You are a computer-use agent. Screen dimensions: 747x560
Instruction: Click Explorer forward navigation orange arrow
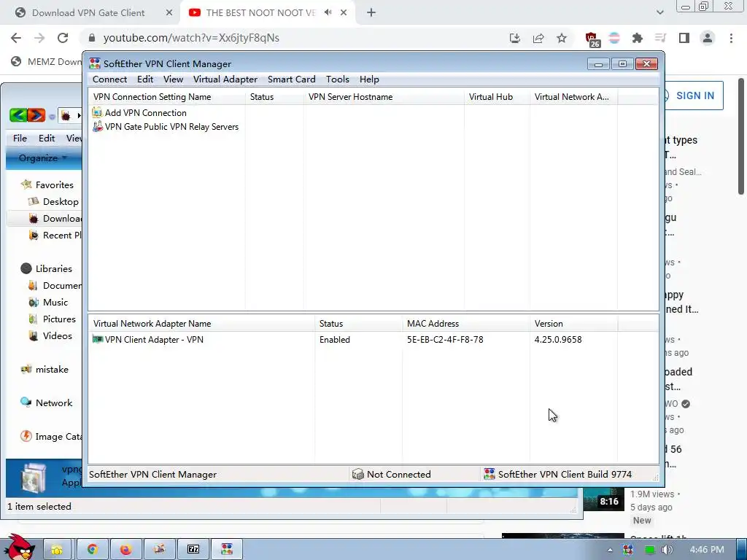coord(36,114)
